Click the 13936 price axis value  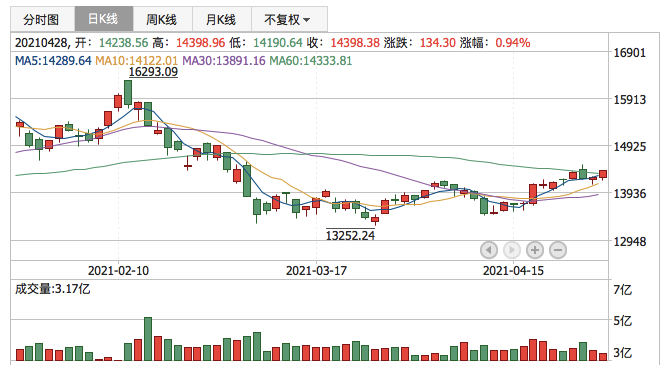point(630,194)
